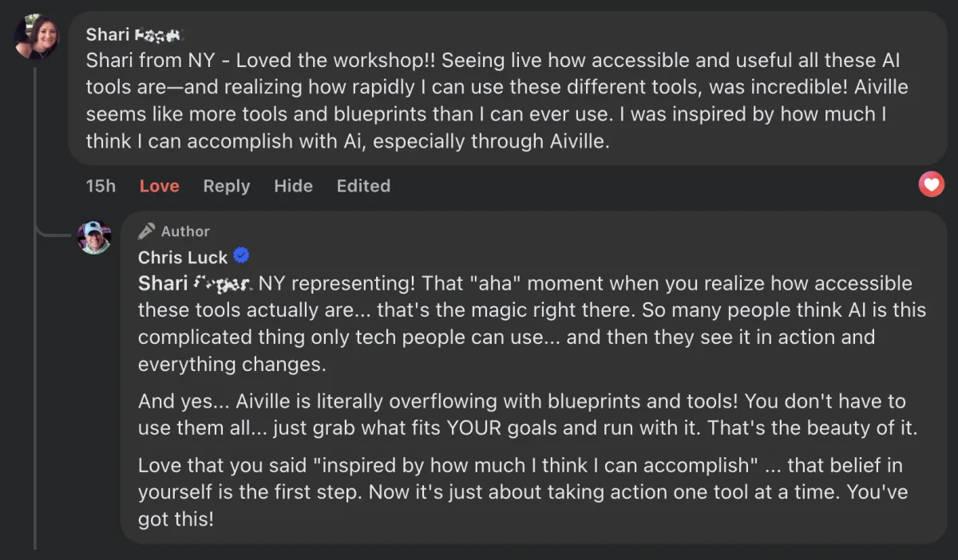The height and width of the screenshot is (560, 958).
Task: Open Chris Luck's profile name link
Action: 183,257
